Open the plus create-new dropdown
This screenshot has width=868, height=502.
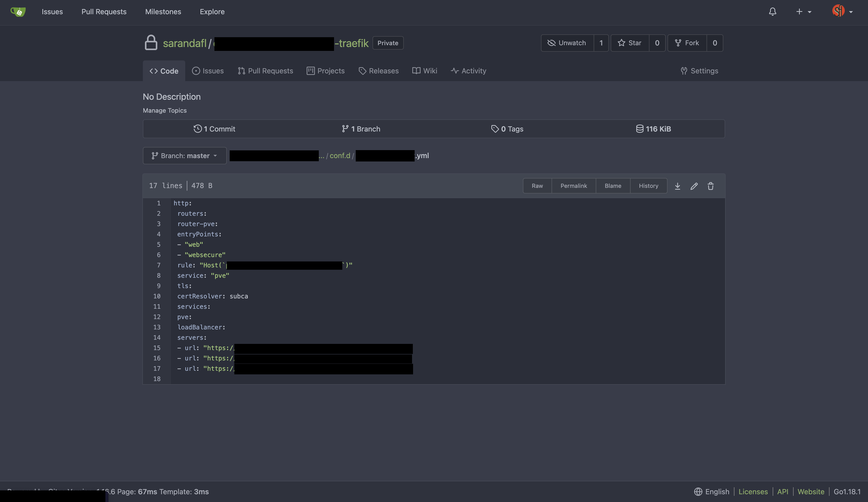pos(803,12)
